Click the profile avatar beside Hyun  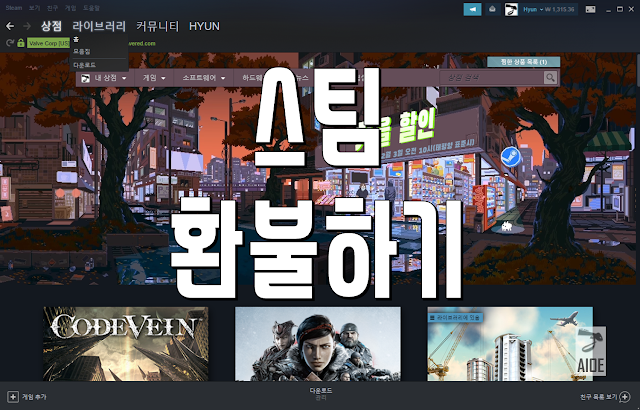[x=511, y=9]
